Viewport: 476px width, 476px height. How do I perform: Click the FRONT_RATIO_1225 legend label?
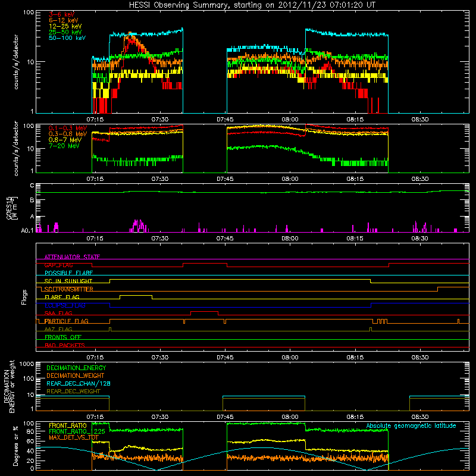tap(77, 432)
